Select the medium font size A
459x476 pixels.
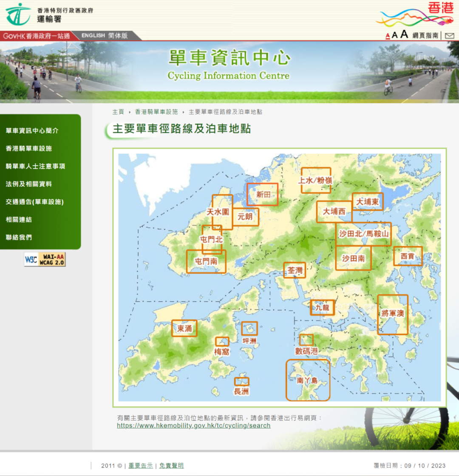pos(395,35)
